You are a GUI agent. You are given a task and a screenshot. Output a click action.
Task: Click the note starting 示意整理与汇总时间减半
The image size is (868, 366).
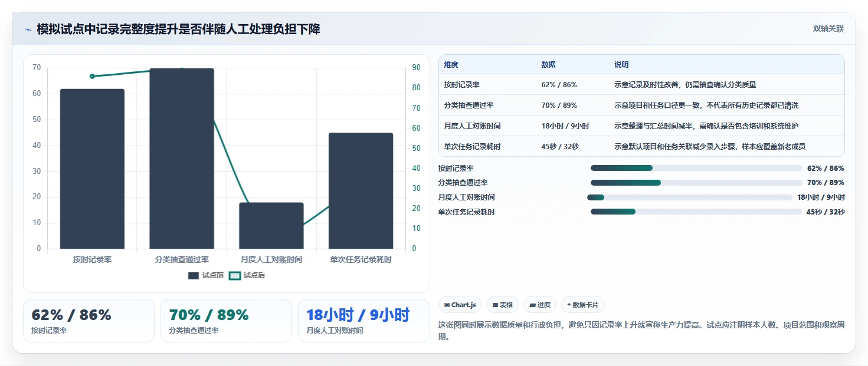[706, 126]
